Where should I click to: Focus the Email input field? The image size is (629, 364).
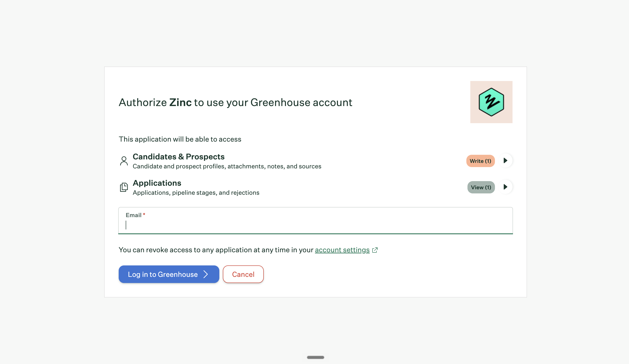pyautogui.click(x=316, y=221)
